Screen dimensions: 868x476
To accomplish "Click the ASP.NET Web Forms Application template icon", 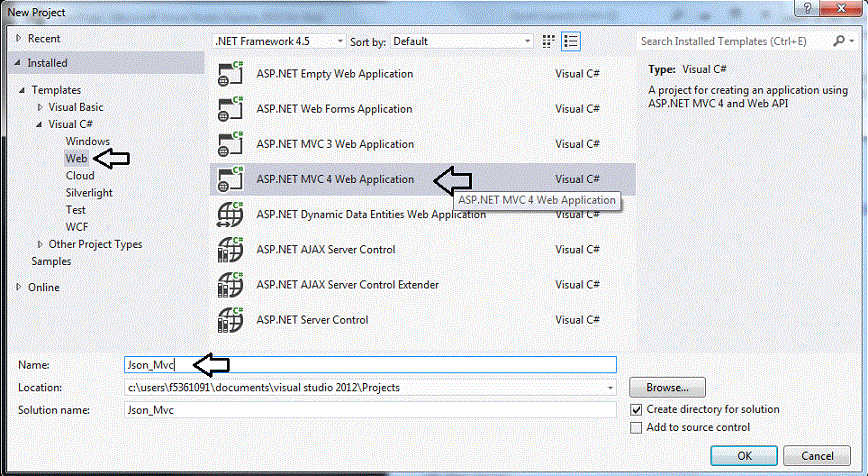I will point(230,109).
